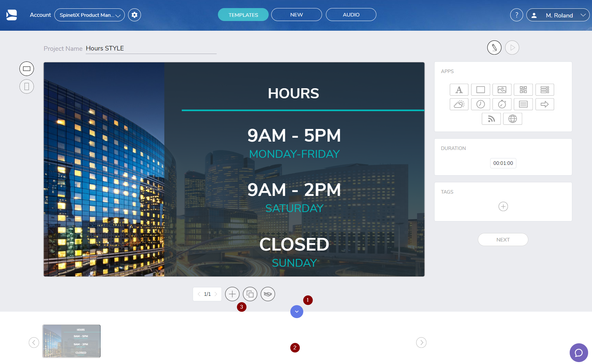Go to previous page arrow in 1/1
Image resolution: width=592 pixels, height=364 pixels.
coord(199,294)
